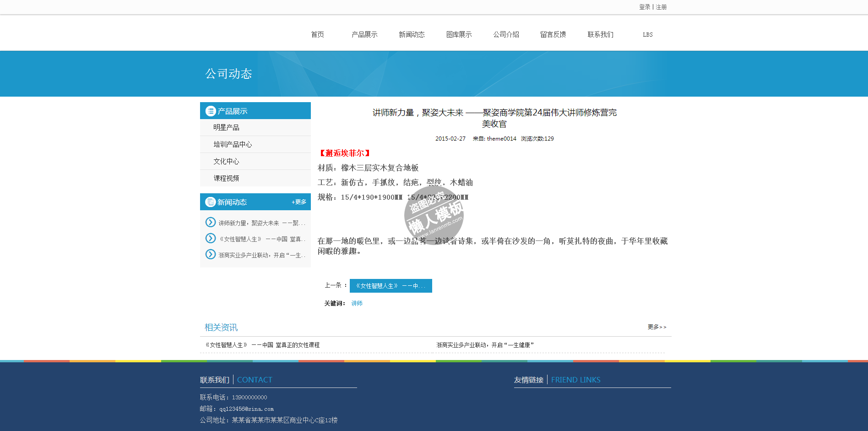Go to 产品展示 in top navigation

point(364,34)
